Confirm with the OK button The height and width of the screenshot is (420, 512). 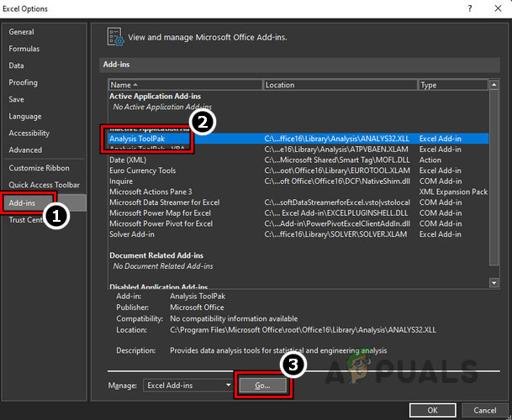tap(433, 411)
